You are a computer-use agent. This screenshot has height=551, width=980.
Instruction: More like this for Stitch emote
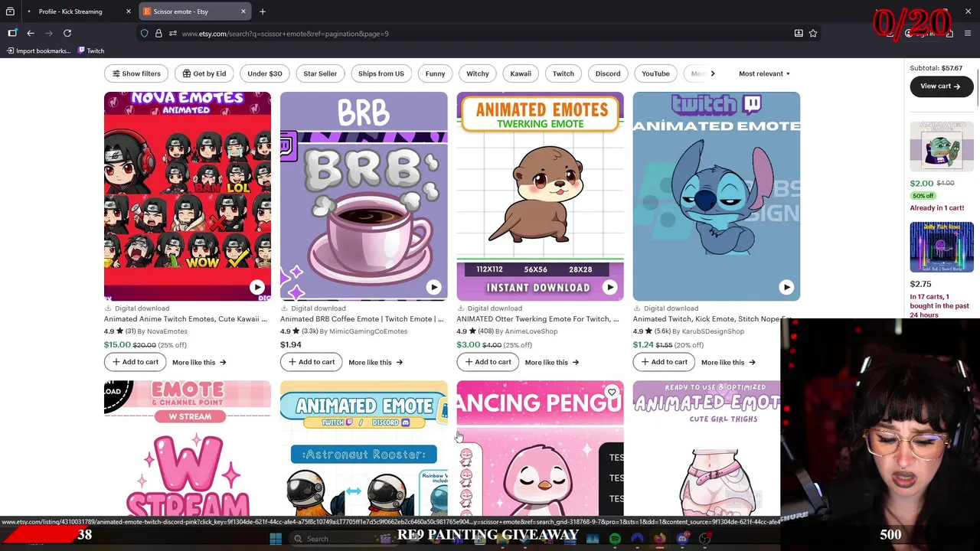point(727,362)
